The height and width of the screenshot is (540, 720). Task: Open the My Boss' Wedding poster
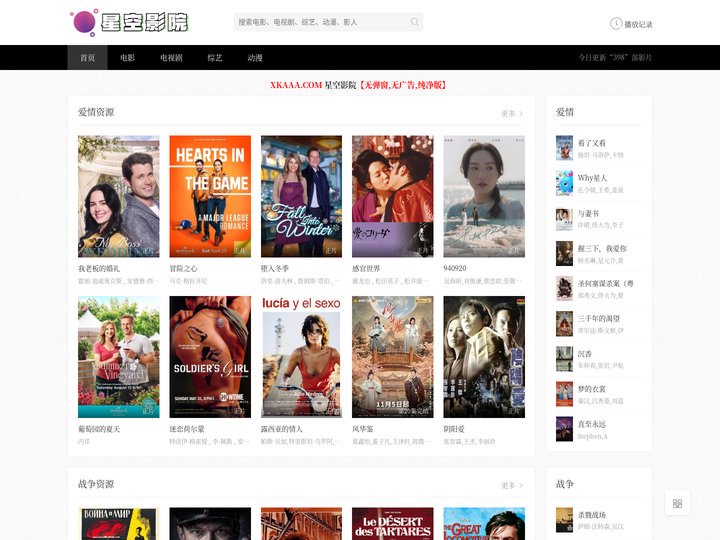click(118, 196)
